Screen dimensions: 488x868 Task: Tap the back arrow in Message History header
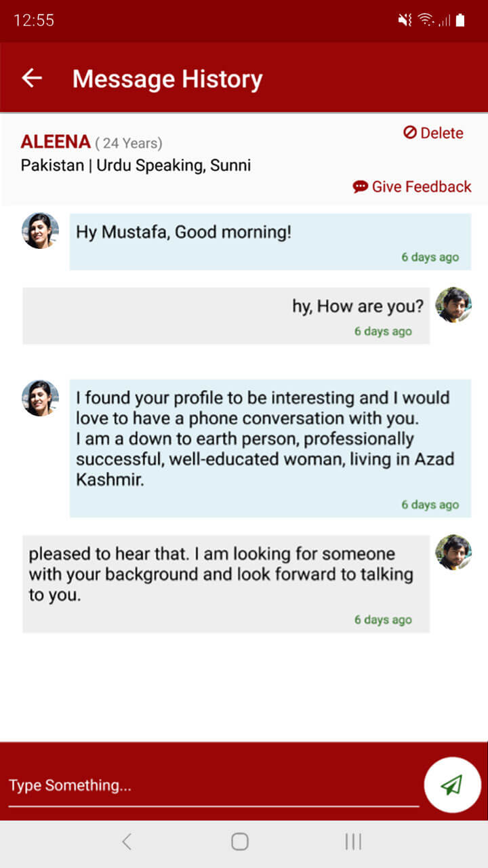point(32,78)
